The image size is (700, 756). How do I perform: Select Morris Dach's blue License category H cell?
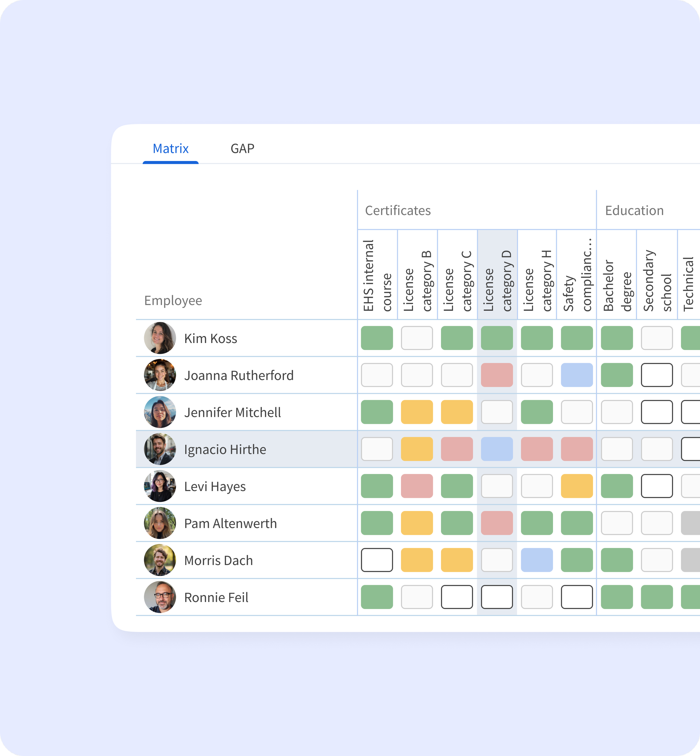point(538,560)
